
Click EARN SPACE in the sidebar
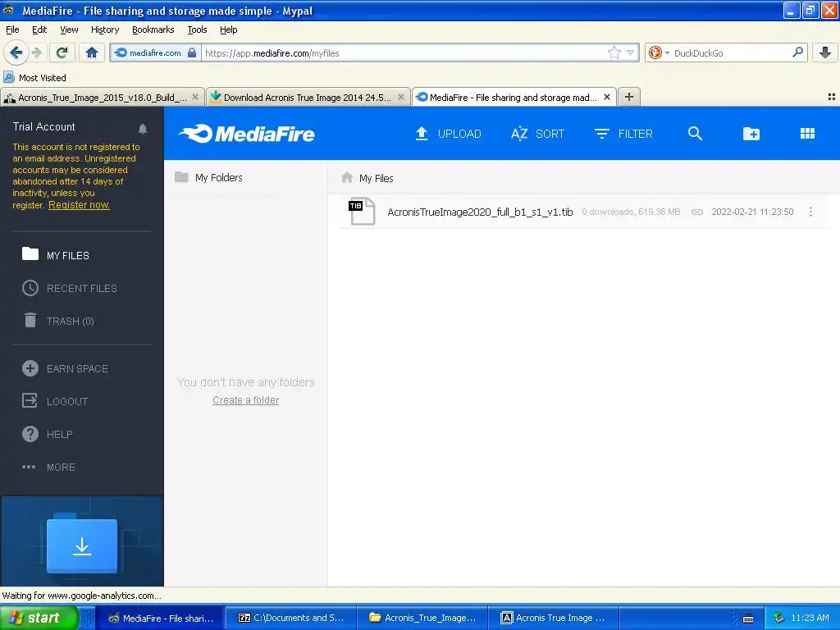65,368
